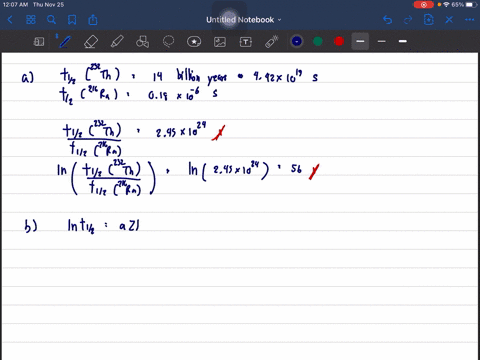The height and width of the screenshot is (360, 480).
Task: Insert an image with the photo tool
Action: (x=220, y=42)
